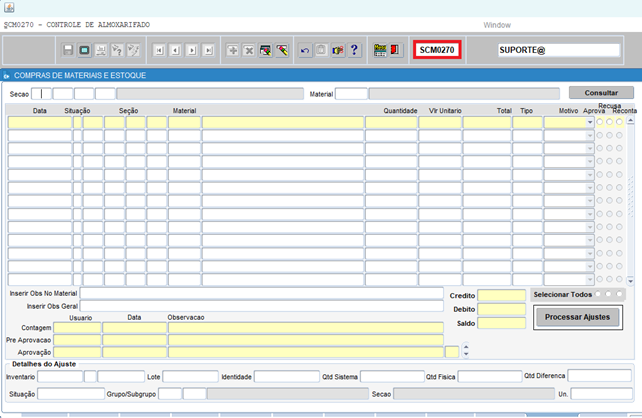
Task: Open Motivo dropdown in bottom grid row
Action: [x=590, y=280]
